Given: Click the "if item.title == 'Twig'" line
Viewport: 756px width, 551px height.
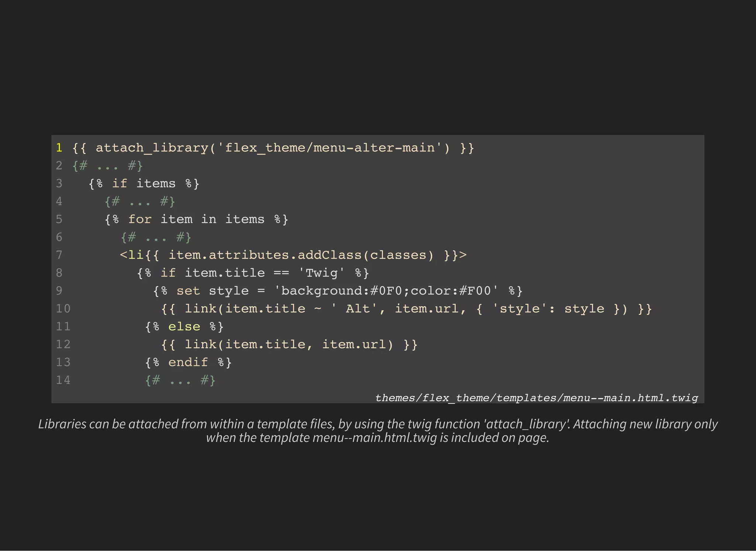Looking at the screenshot, I should point(253,273).
